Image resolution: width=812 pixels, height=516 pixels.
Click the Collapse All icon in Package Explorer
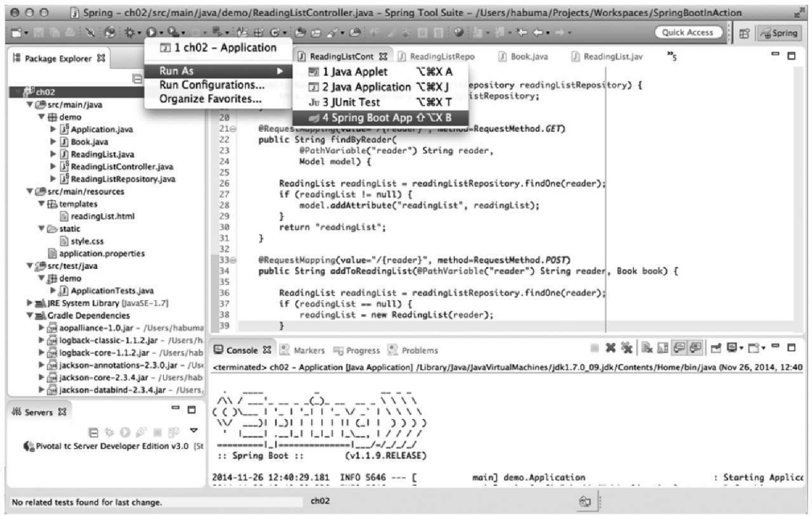point(137,79)
